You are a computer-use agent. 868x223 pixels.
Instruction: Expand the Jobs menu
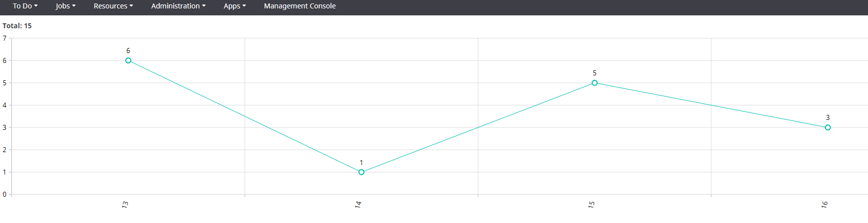pyautogui.click(x=66, y=6)
